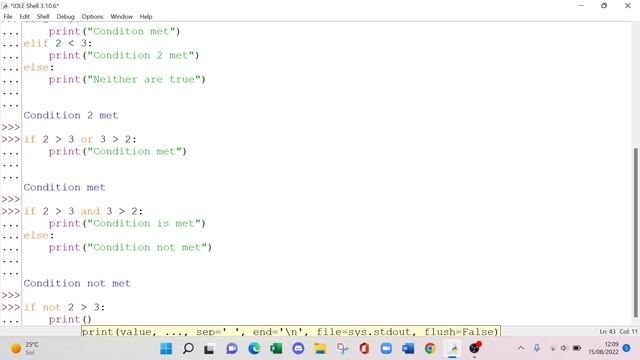Screen dimensions: 640x360
Task: Click the line 'if not 2 > 3:'
Action: (x=64, y=307)
